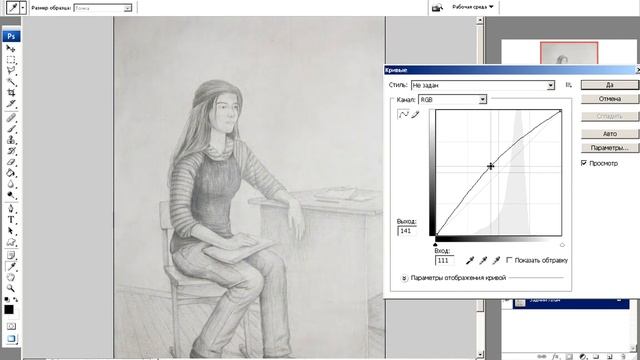Open Параметры... options
Screen dimensions: 640x360
tap(609, 148)
